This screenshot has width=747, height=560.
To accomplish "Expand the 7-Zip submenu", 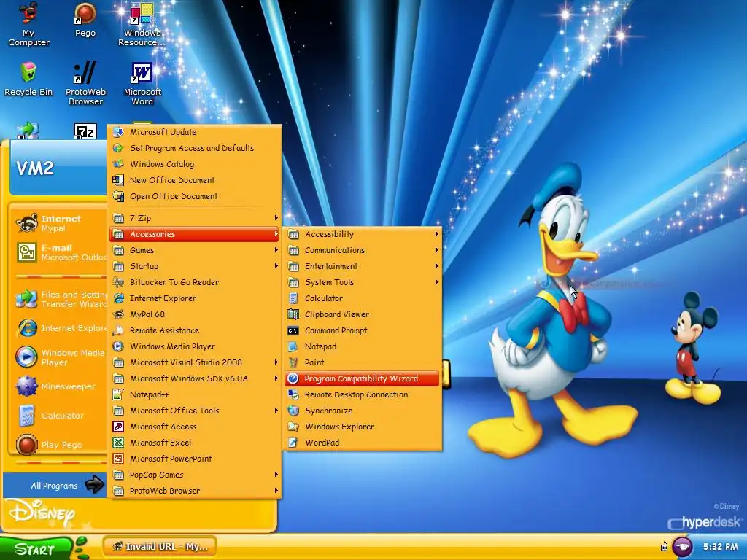I will [x=194, y=218].
